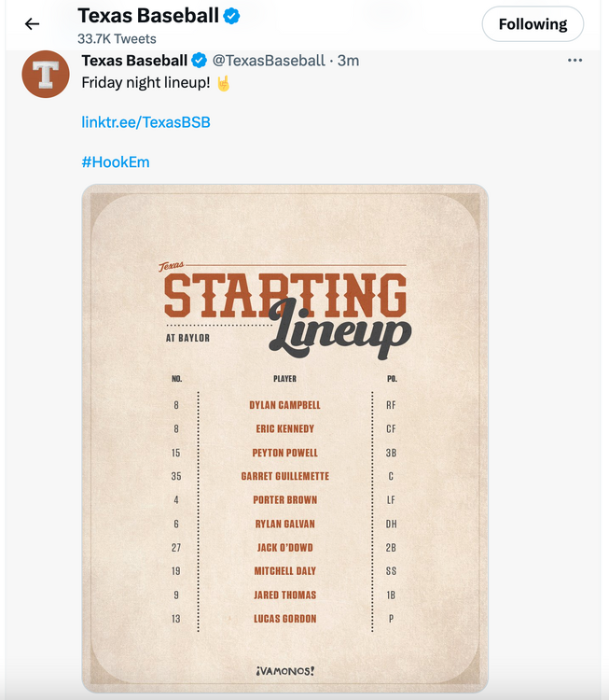Click the Texas Baseball profile avatar
The image size is (609, 700).
pos(46,75)
